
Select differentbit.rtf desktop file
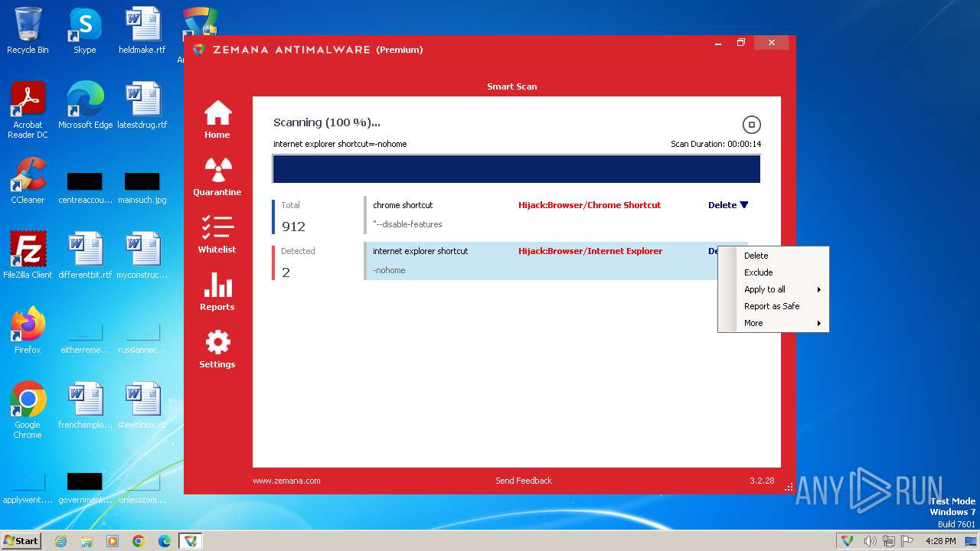pos(85,256)
